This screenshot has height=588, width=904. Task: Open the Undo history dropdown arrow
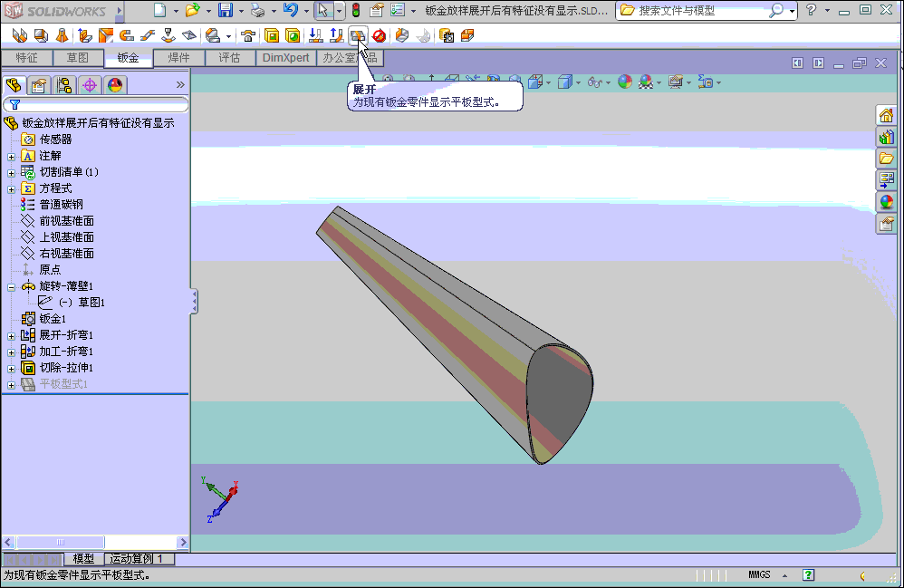pos(306,10)
